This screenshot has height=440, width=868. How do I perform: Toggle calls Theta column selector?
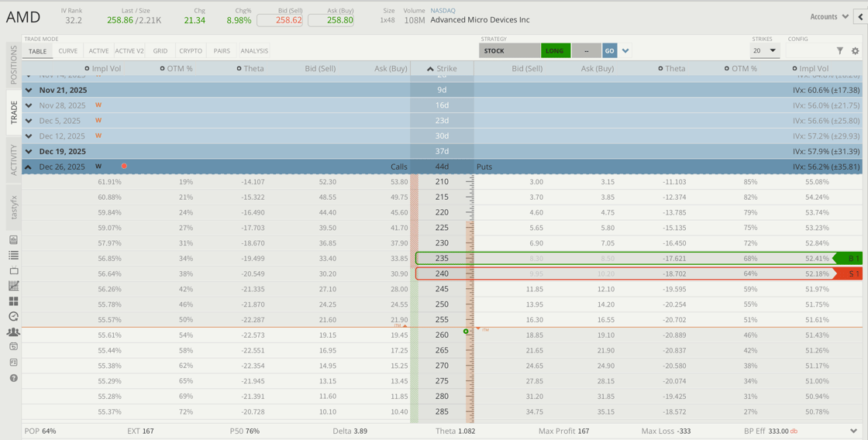tap(239, 69)
